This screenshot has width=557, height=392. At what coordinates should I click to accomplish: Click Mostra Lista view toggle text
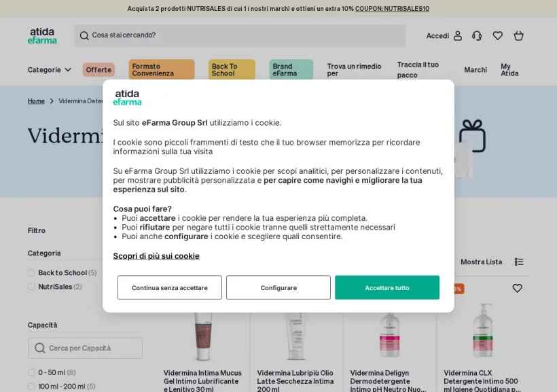tap(482, 262)
